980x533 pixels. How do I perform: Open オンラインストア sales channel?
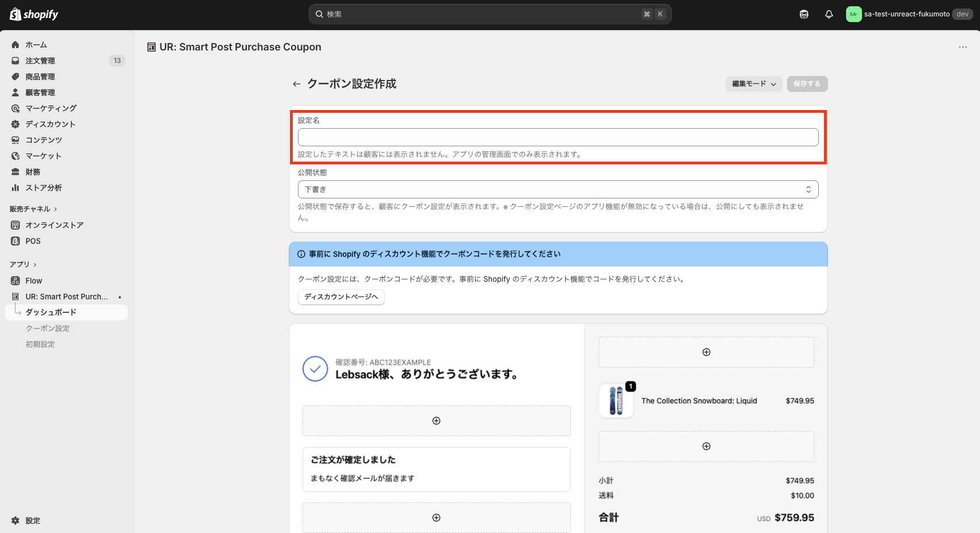(54, 225)
